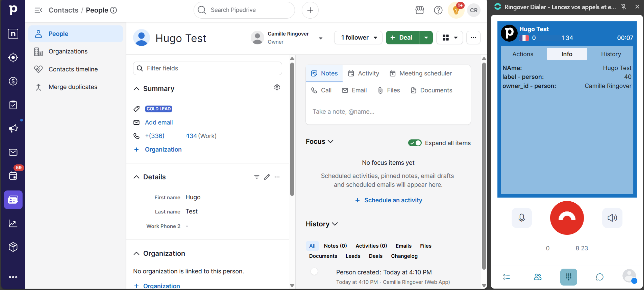The width and height of the screenshot is (644, 290).
Task: Open Ringover call log list icon
Action: (x=506, y=277)
